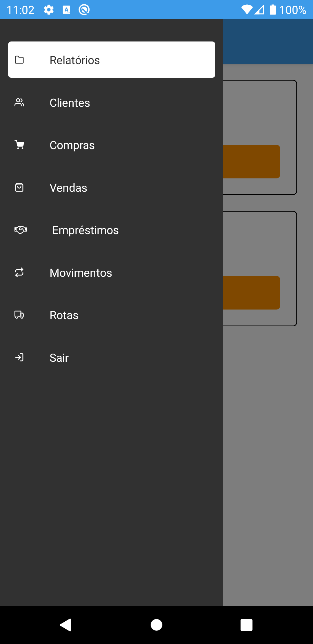This screenshot has height=644, width=313.
Task: Tap the Android back navigation button
Action: coord(66,625)
